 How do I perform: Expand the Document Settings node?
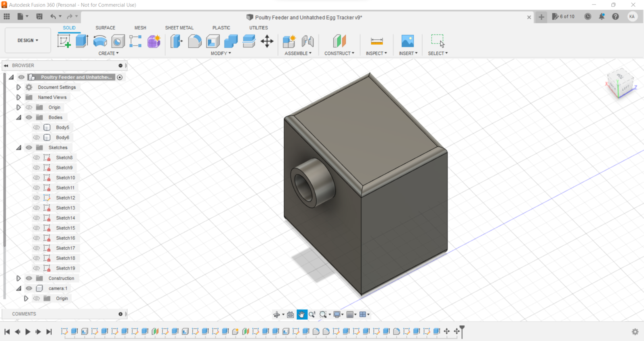19,87
